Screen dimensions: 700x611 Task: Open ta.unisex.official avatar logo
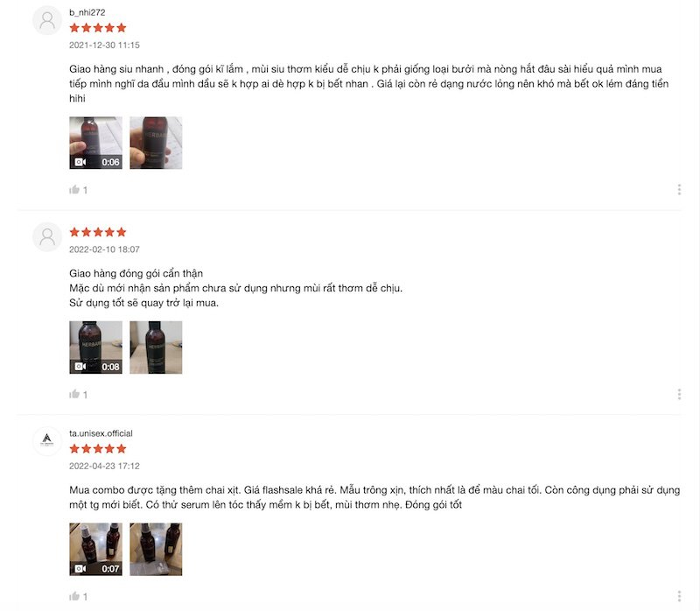[47, 441]
